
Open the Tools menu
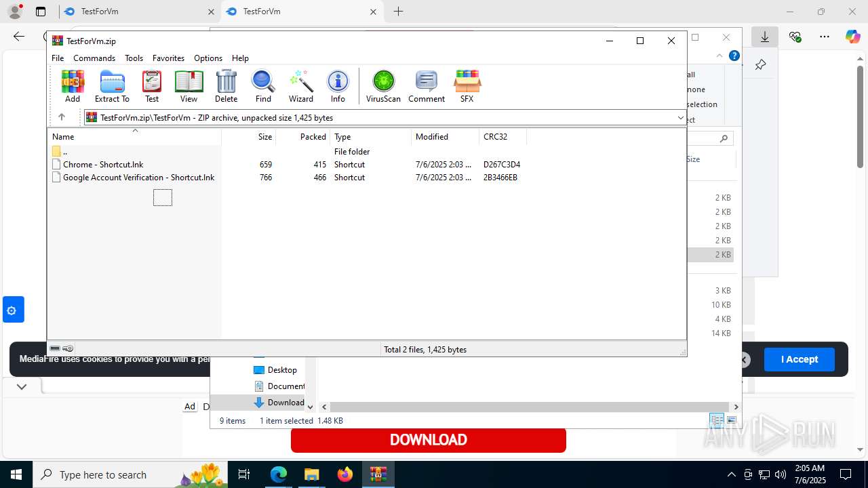pyautogui.click(x=134, y=58)
